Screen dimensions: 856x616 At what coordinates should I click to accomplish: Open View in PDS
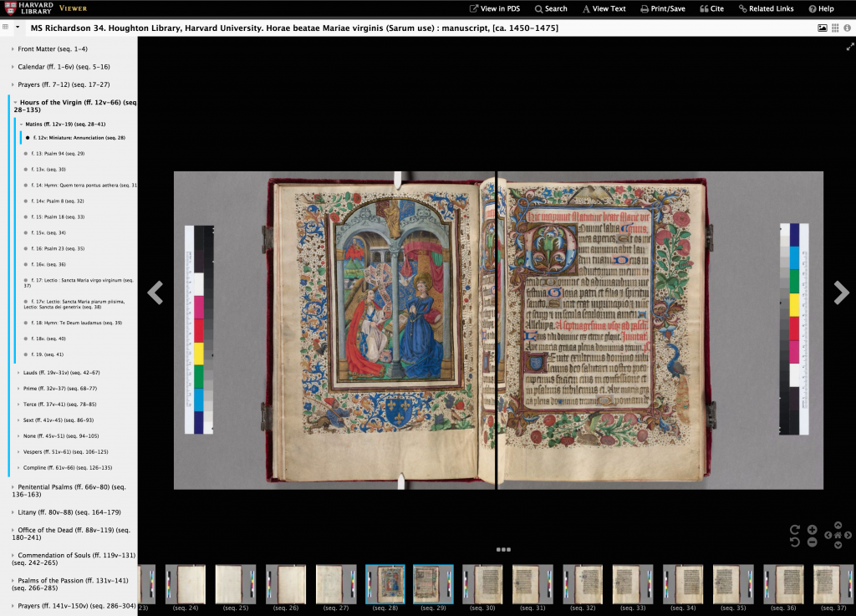point(495,8)
